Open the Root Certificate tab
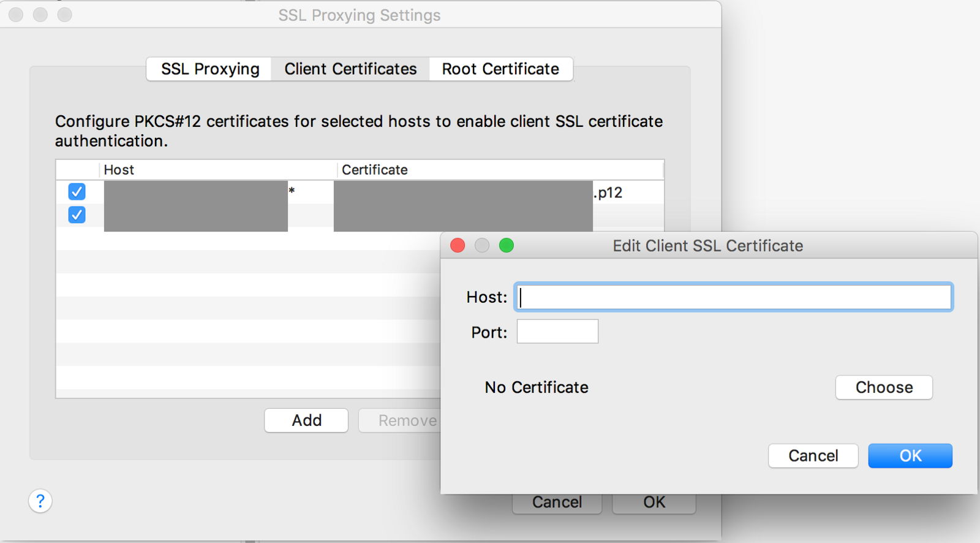Image resolution: width=980 pixels, height=543 pixels. (x=500, y=69)
